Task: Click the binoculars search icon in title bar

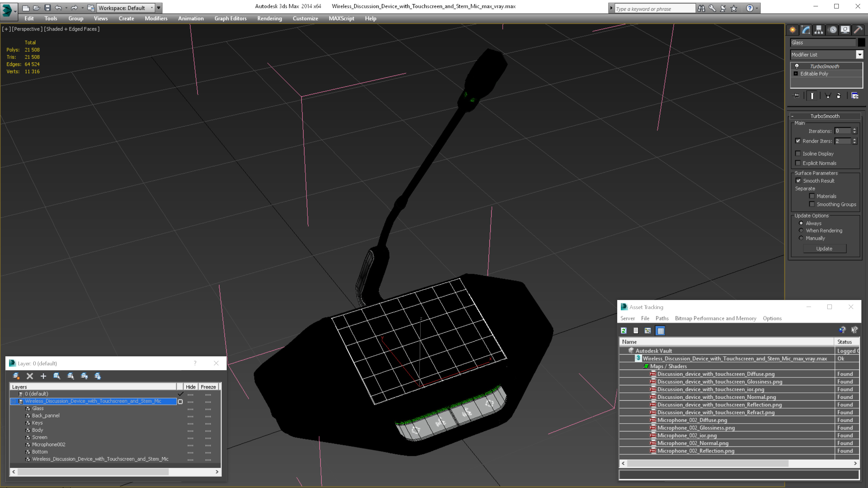Action: click(701, 8)
